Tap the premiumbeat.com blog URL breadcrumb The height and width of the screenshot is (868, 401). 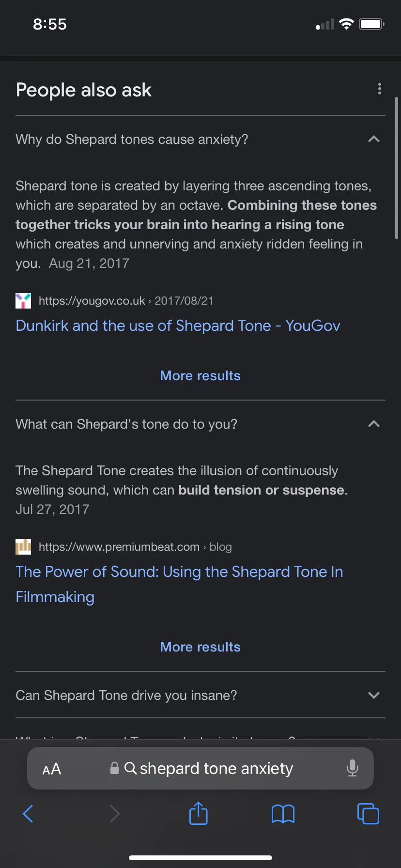pos(135,547)
